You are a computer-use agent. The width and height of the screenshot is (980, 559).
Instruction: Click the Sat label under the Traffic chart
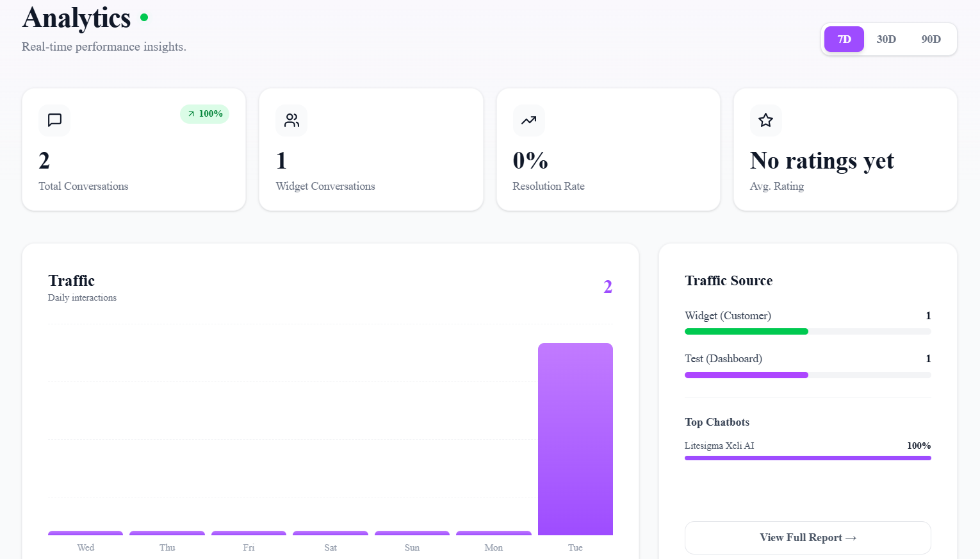pyautogui.click(x=331, y=547)
